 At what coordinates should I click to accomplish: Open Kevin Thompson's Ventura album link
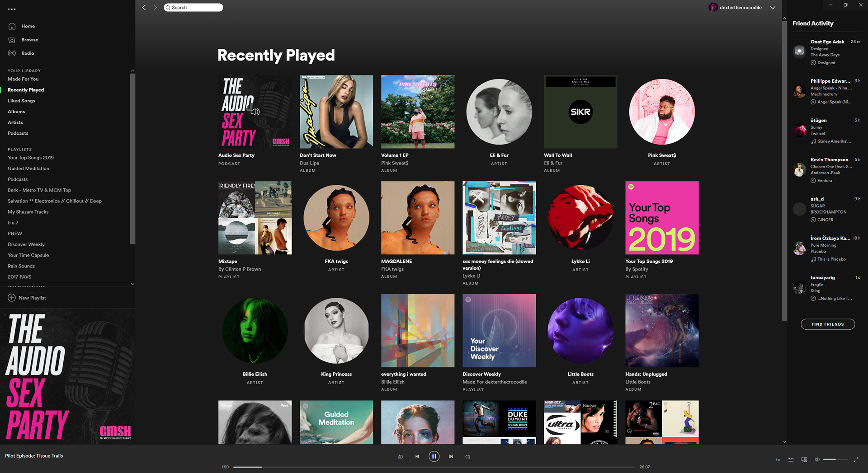point(825,181)
